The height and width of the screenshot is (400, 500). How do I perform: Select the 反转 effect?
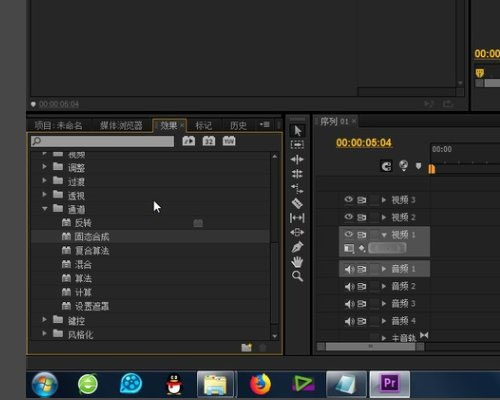pyautogui.click(x=83, y=223)
